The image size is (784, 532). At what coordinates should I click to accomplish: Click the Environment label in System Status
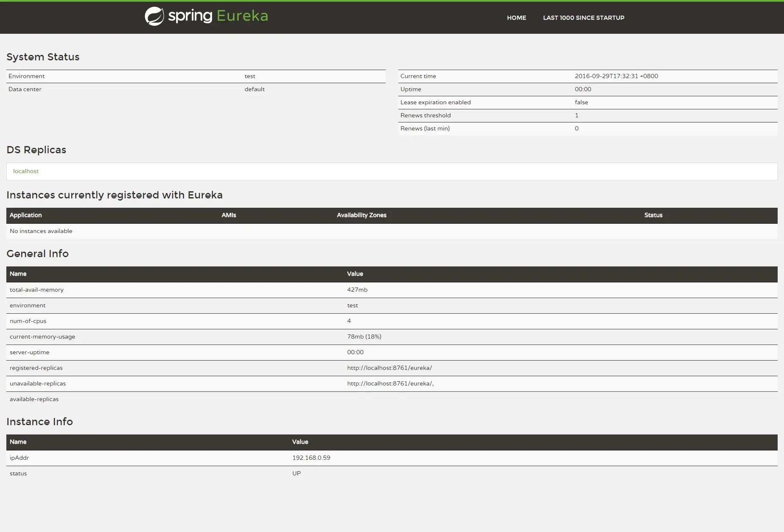(x=27, y=76)
